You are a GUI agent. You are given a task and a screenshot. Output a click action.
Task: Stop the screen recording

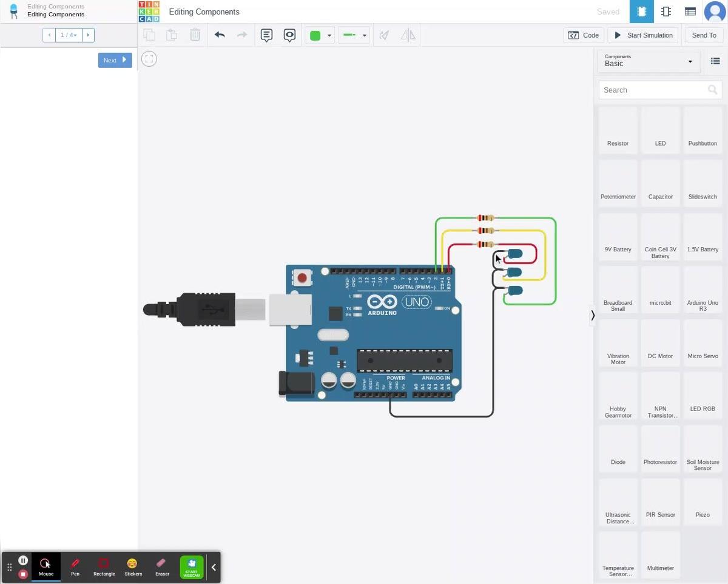[23, 574]
